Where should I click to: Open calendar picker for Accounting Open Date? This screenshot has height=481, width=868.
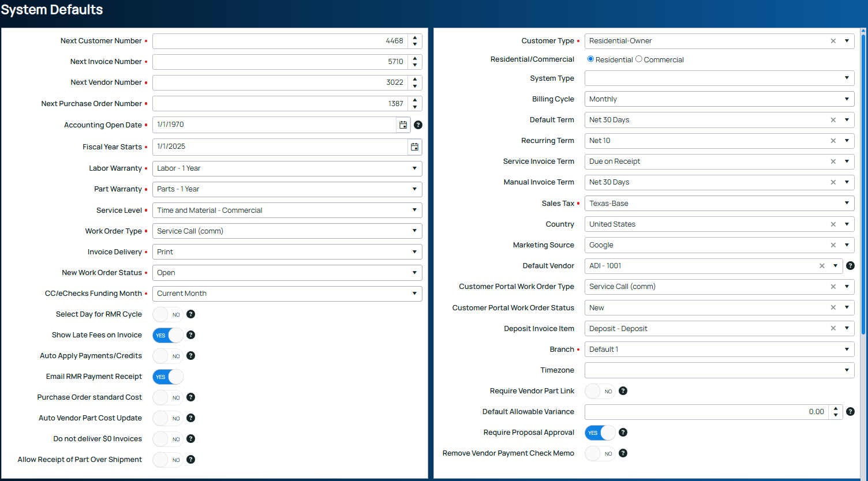[403, 125]
